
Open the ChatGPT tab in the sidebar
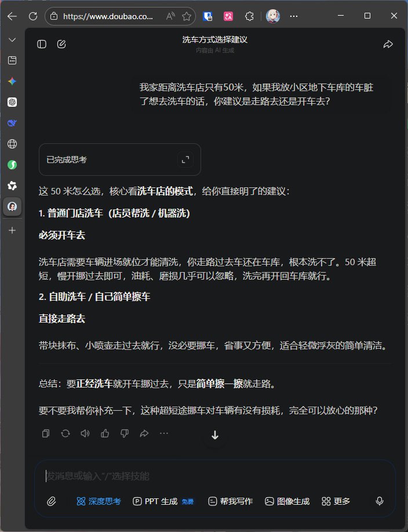point(12,102)
